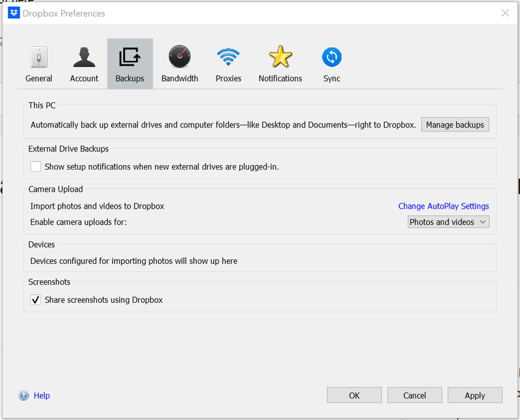Open the Proxies Wi-Fi signal icon
Image resolution: width=520 pixels, height=420 pixels.
[x=228, y=57]
